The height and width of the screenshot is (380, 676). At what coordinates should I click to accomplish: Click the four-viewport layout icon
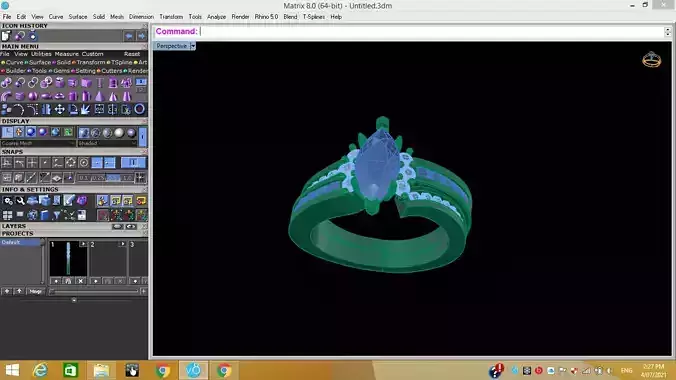[7, 215]
